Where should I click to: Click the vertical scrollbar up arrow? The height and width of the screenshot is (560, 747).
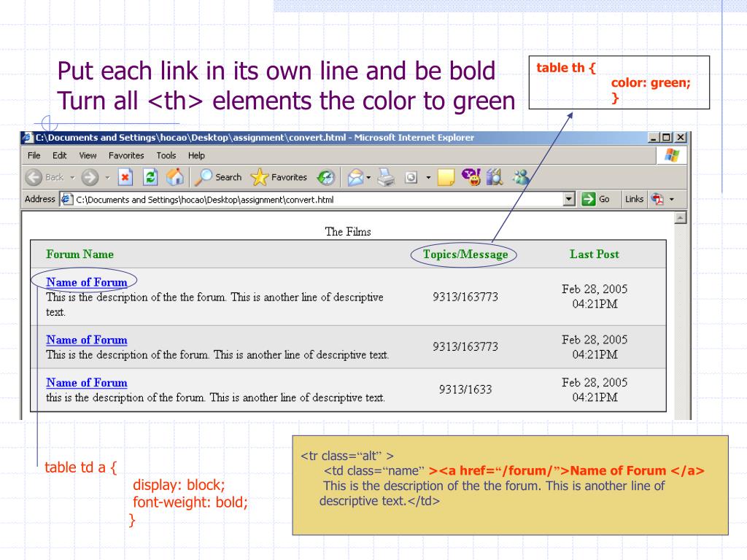pyautogui.click(x=681, y=217)
